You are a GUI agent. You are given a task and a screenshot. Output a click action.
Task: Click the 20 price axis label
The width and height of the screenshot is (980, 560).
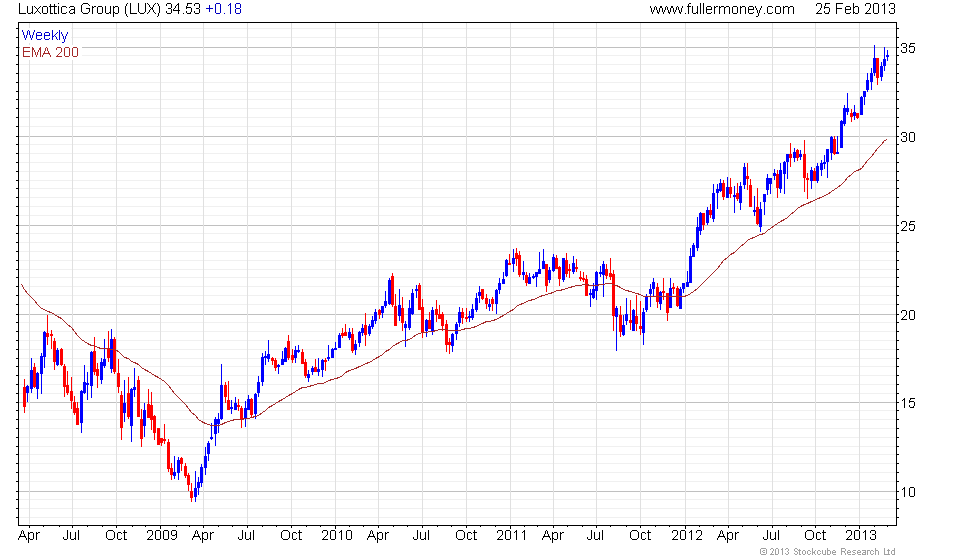(x=908, y=314)
